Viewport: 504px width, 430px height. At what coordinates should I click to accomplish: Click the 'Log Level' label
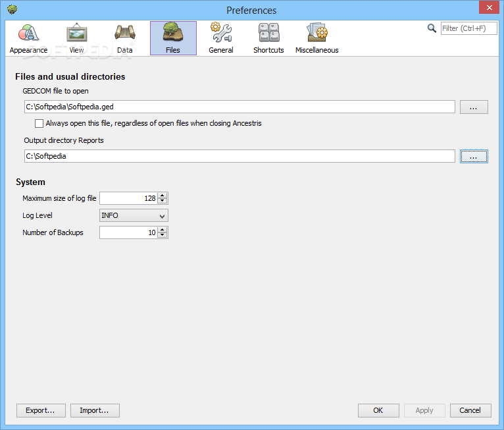38,215
